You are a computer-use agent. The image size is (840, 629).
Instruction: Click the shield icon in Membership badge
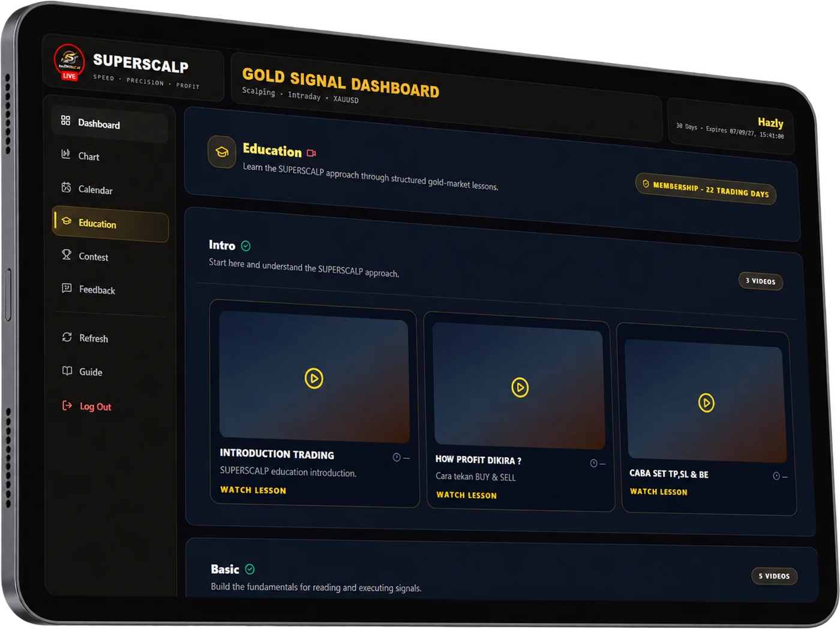coord(646,184)
